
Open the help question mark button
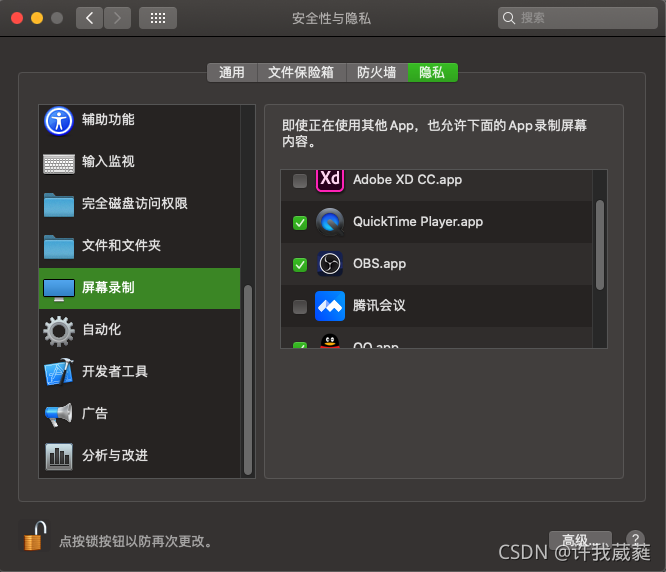point(635,538)
